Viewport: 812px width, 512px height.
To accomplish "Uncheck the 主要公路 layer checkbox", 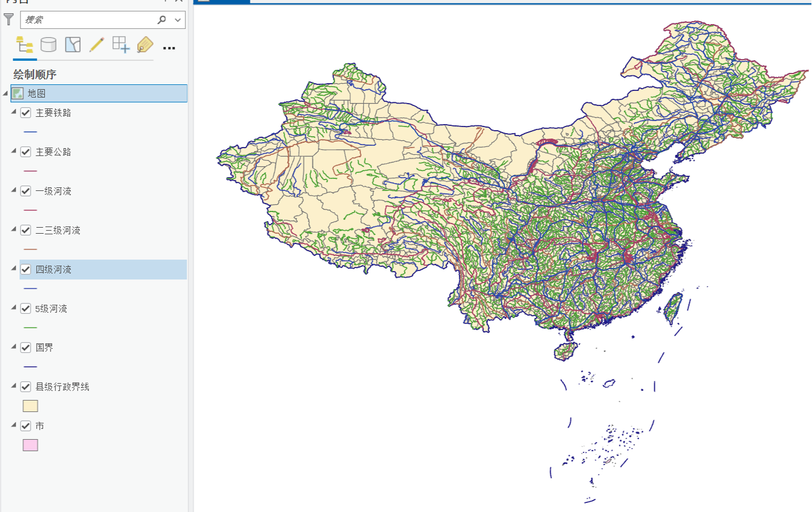I will (x=25, y=152).
